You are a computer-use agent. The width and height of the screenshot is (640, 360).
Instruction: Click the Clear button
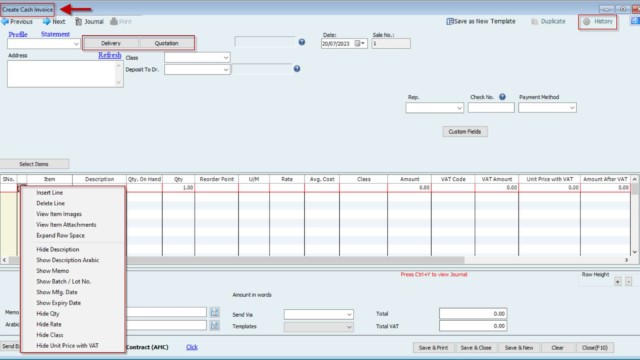(x=557, y=348)
